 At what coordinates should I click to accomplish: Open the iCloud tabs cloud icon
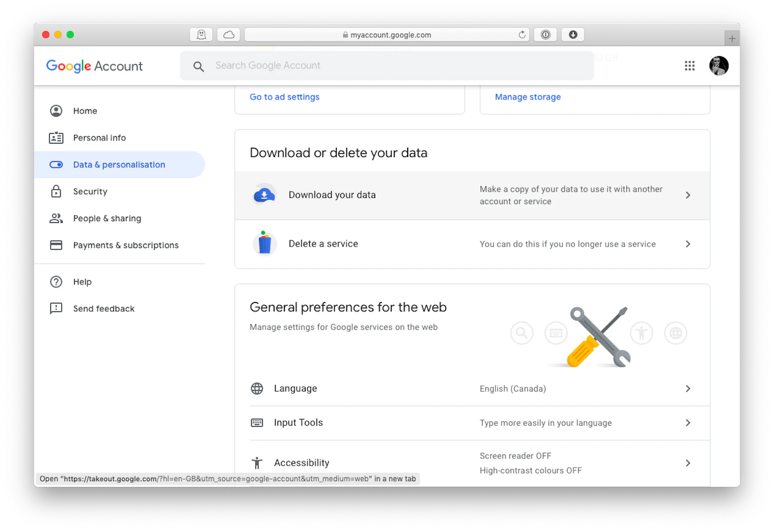click(x=228, y=35)
